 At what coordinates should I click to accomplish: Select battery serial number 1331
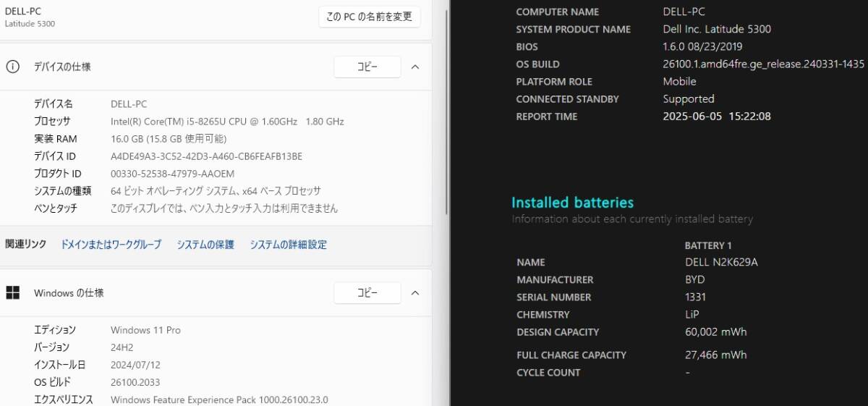pos(696,297)
